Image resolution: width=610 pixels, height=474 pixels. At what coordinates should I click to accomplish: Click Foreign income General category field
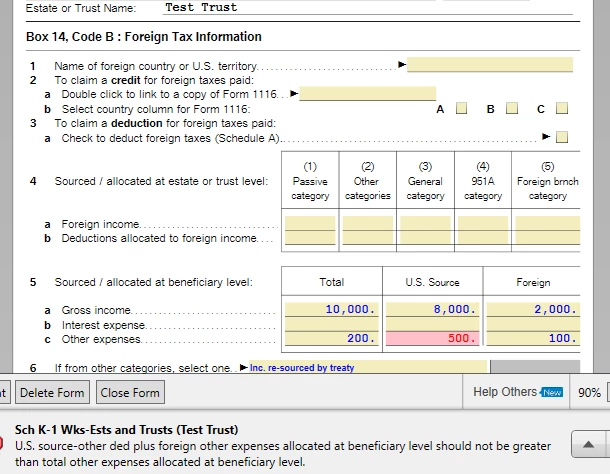pyautogui.click(x=425, y=223)
